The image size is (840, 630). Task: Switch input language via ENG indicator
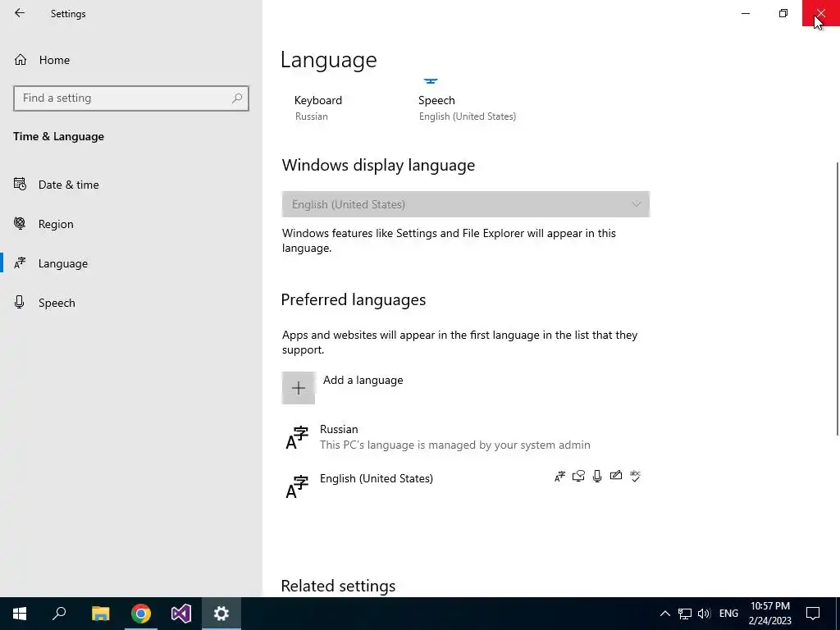(728, 614)
